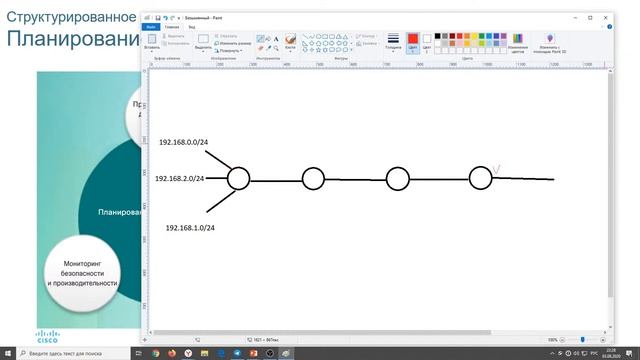Screen dimensions: 640x360
Task: Choose dark red color in palette
Action: tap(452, 36)
